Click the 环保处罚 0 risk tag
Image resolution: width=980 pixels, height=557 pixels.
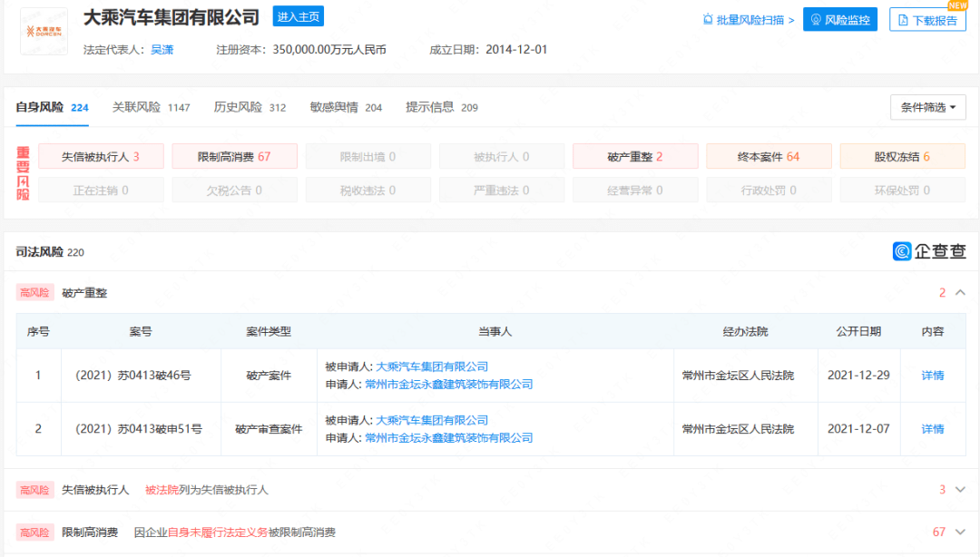[x=903, y=190]
